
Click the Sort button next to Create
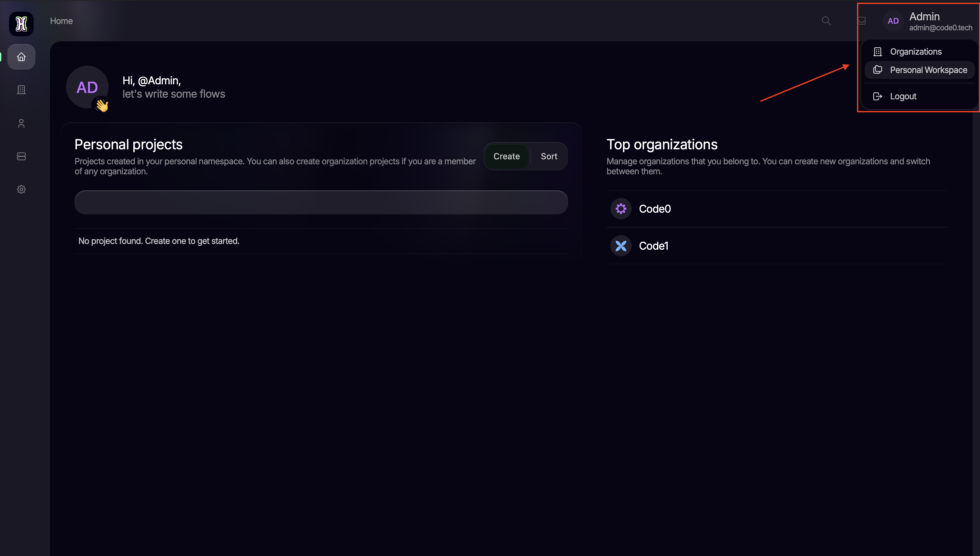click(549, 156)
